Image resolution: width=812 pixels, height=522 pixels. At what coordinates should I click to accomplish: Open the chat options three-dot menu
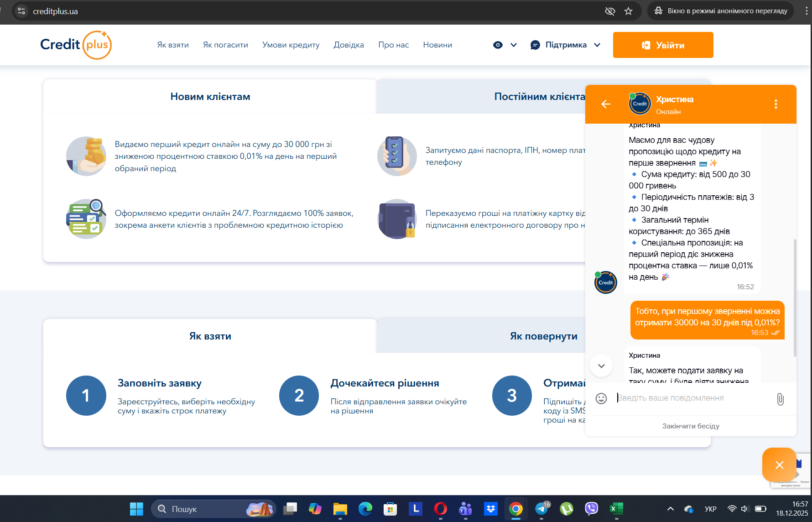(776, 104)
